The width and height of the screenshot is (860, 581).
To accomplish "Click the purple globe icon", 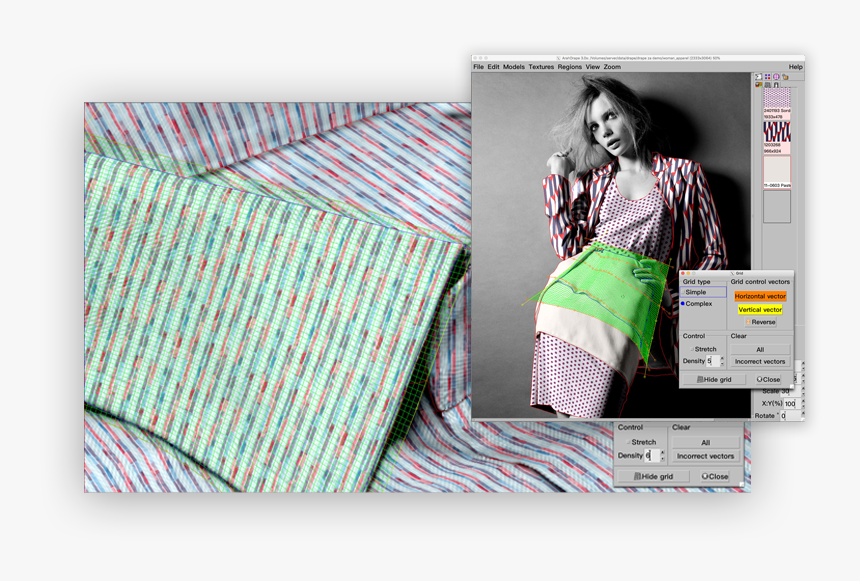I will (x=776, y=77).
